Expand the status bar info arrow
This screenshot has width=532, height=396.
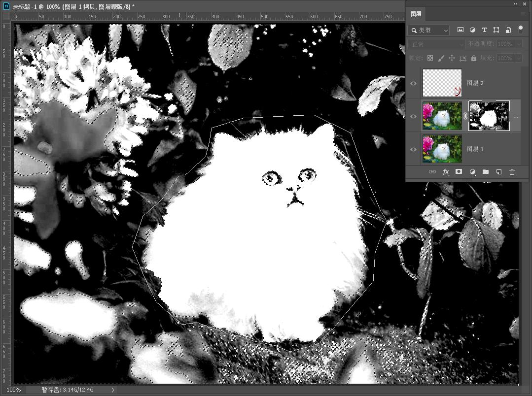[113, 390]
